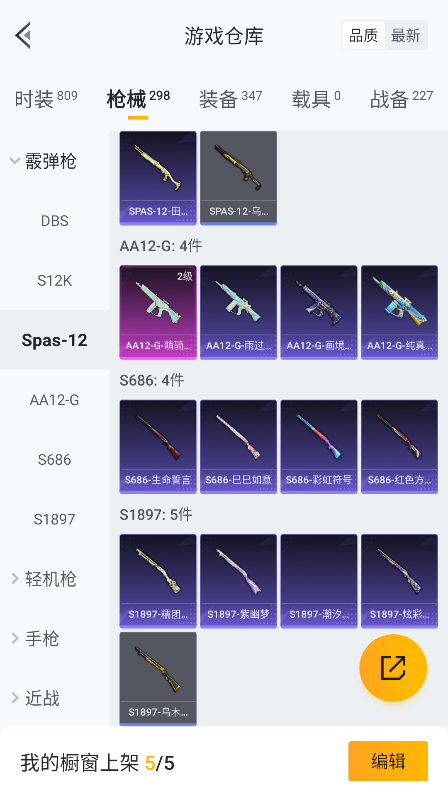Select the AA12-G level 2 pink skin
Screen dimensions: 448x796
click(x=158, y=312)
